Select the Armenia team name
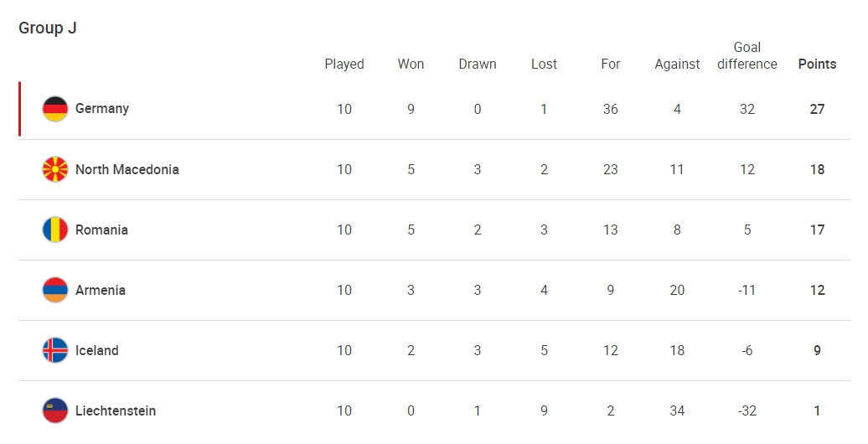 [101, 290]
